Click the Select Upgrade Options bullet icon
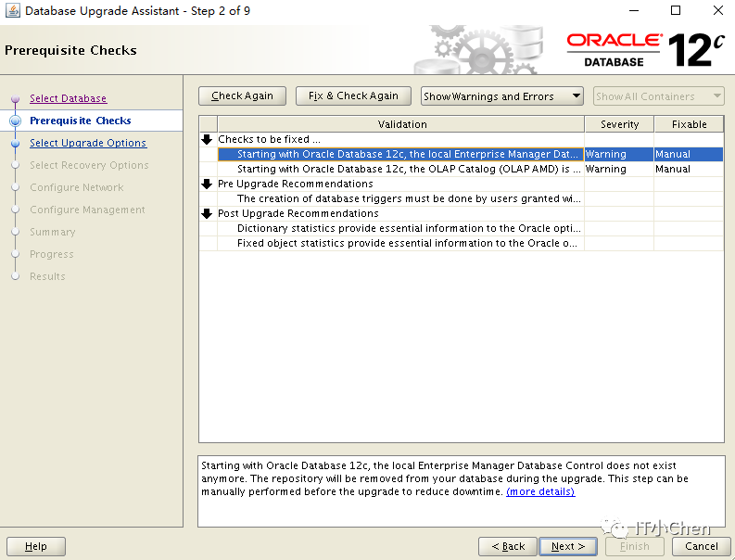This screenshot has height=560, width=735. click(16, 144)
